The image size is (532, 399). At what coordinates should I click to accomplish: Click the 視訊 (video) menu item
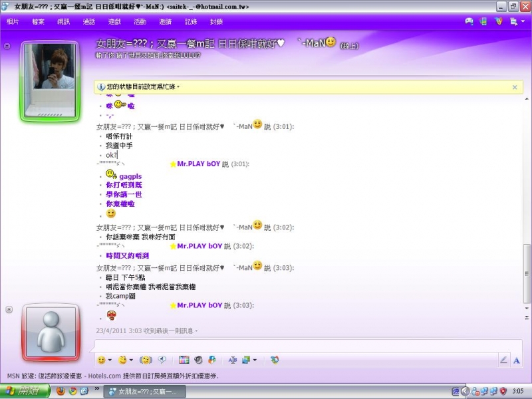tap(63, 22)
